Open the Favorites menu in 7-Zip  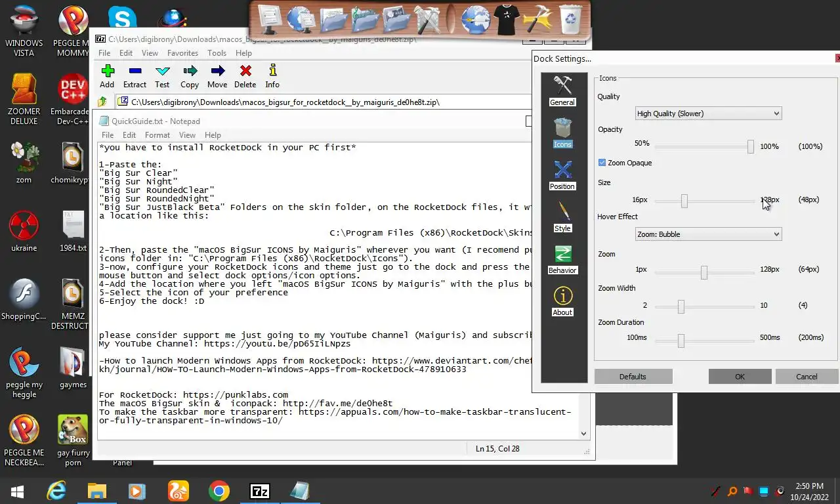click(182, 53)
